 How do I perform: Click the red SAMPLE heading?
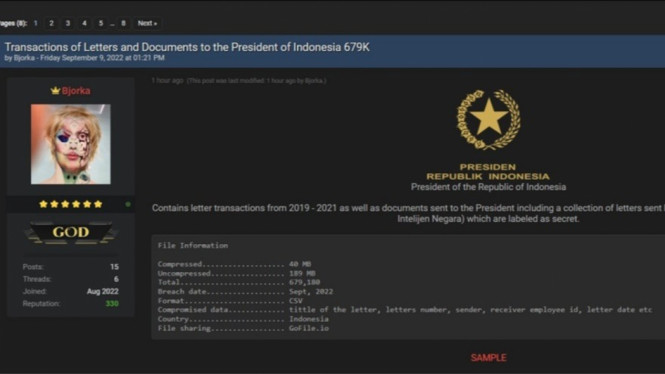489,358
